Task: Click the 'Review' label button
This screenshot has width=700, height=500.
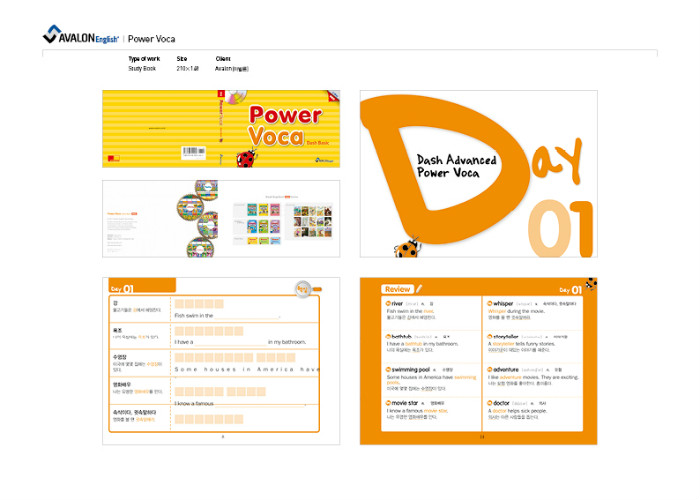Action: pyautogui.click(x=397, y=289)
